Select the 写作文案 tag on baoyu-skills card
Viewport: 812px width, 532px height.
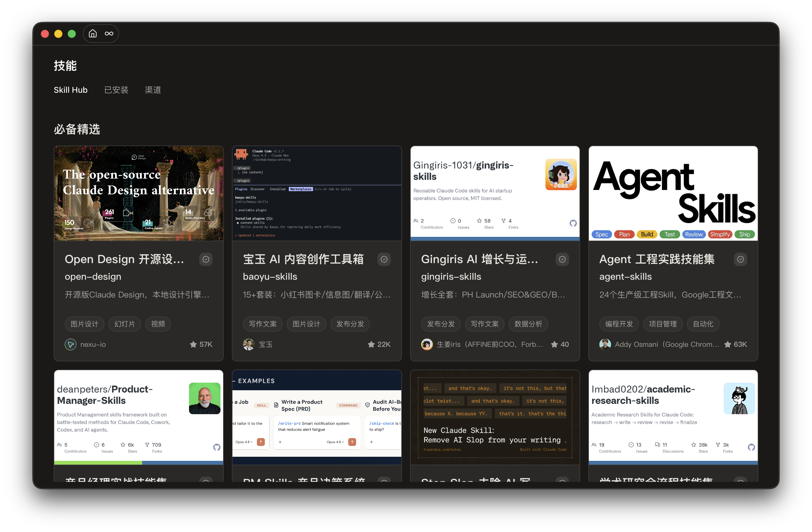tap(263, 324)
